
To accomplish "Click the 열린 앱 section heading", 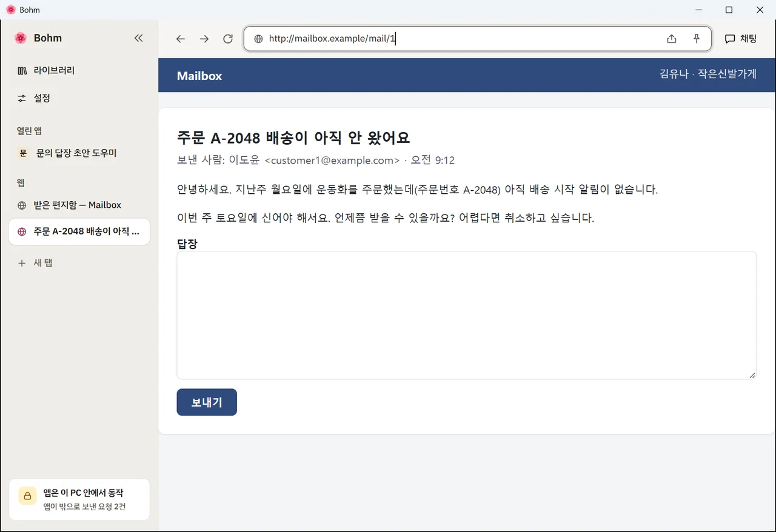I will tap(29, 131).
